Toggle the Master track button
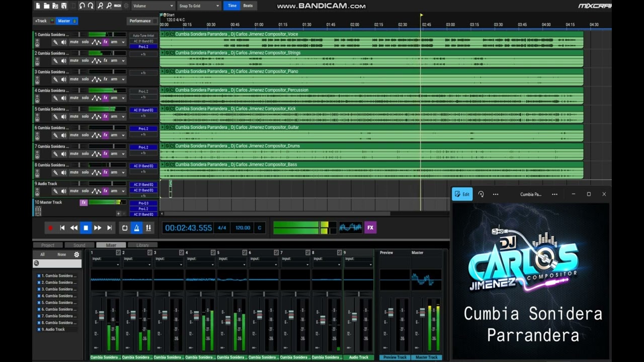This screenshot has height=362, width=644. (x=66, y=21)
